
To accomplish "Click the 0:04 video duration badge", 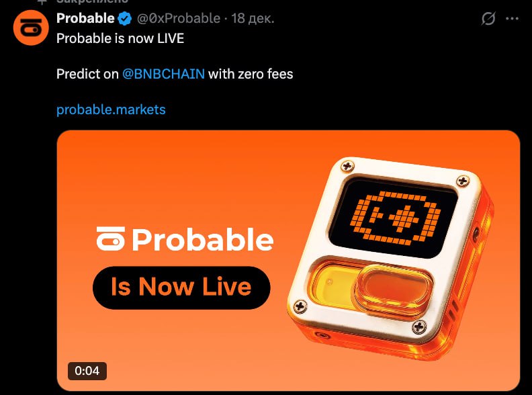I will (87, 371).
